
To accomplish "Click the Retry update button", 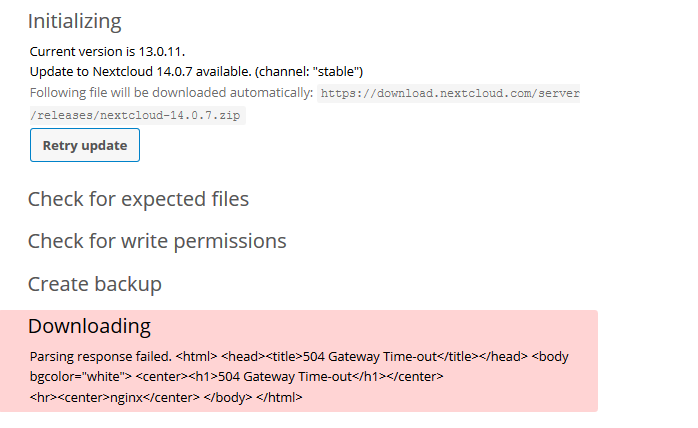I will 85,145.
